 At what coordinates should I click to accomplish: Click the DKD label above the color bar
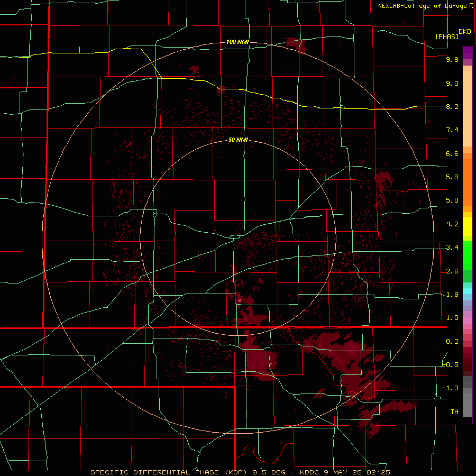(x=464, y=32)
